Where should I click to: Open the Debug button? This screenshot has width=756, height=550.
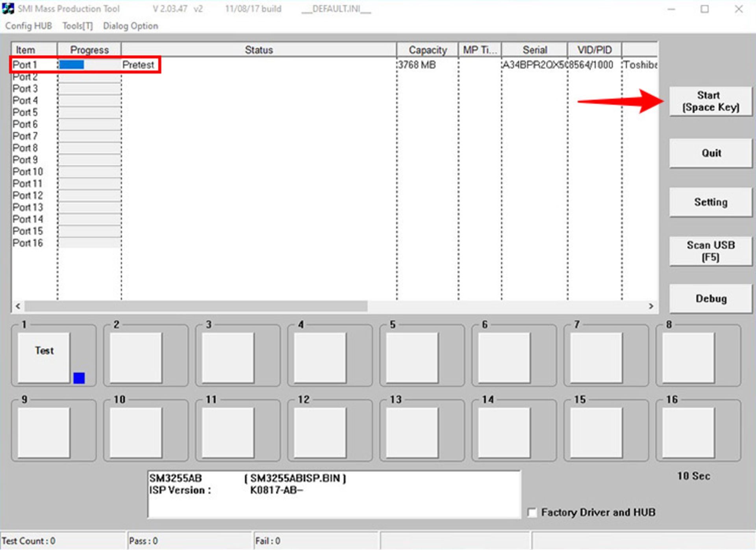tap(710, 299)
